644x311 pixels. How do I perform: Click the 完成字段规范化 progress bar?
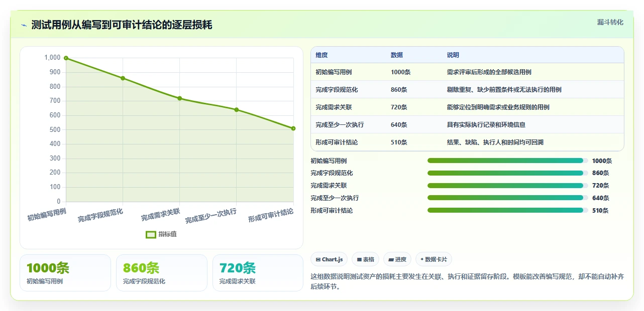coord(507,173)
